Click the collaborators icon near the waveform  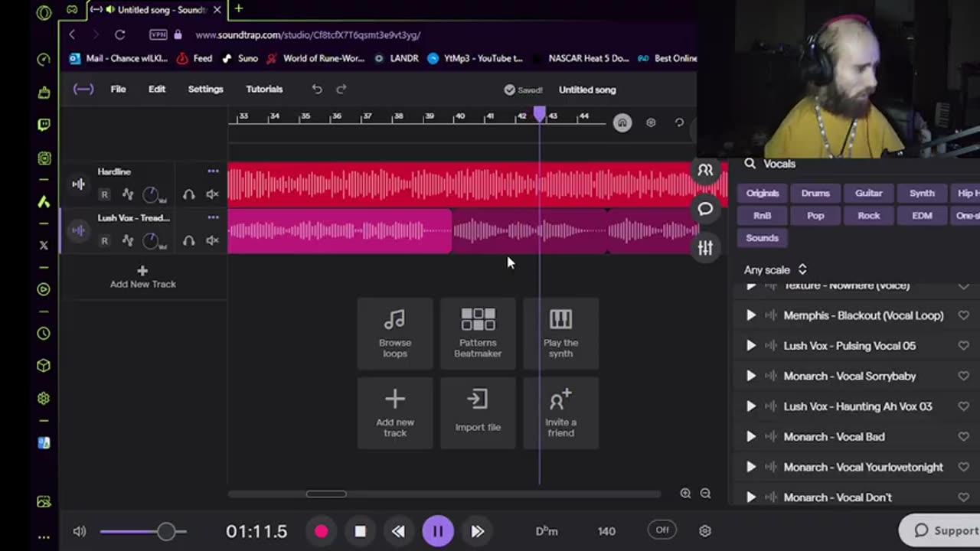tap(704, 170)
